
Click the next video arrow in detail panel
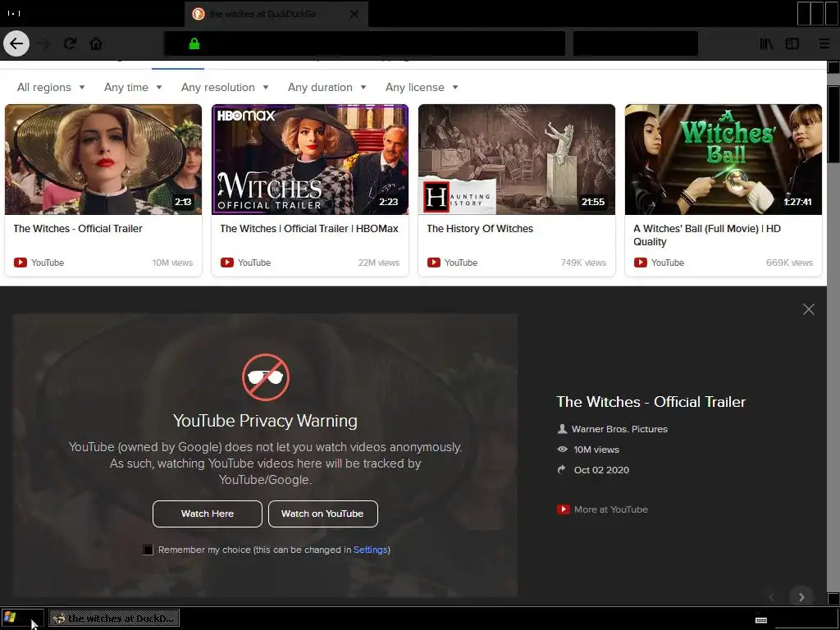tap(801, 597)
